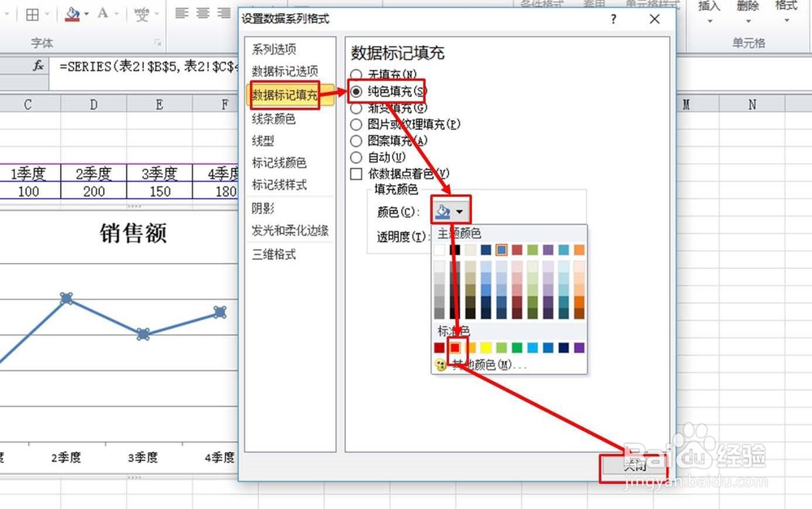Pick the purple swatch in standard colors row
This screenshot has width=812, height=509.
pyautogui.click(x=579, y=347)
